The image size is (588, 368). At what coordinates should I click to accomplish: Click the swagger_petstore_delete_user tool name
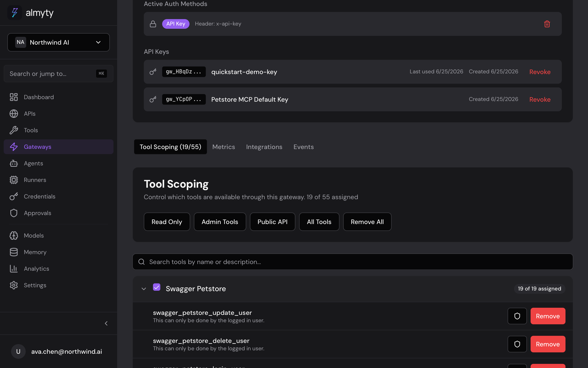[201, 341]
